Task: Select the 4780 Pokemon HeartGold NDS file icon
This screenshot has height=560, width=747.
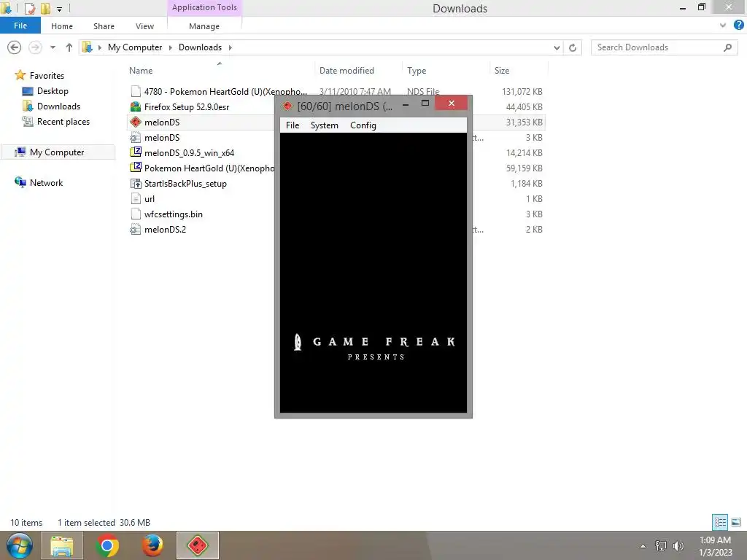Action: 136,91
